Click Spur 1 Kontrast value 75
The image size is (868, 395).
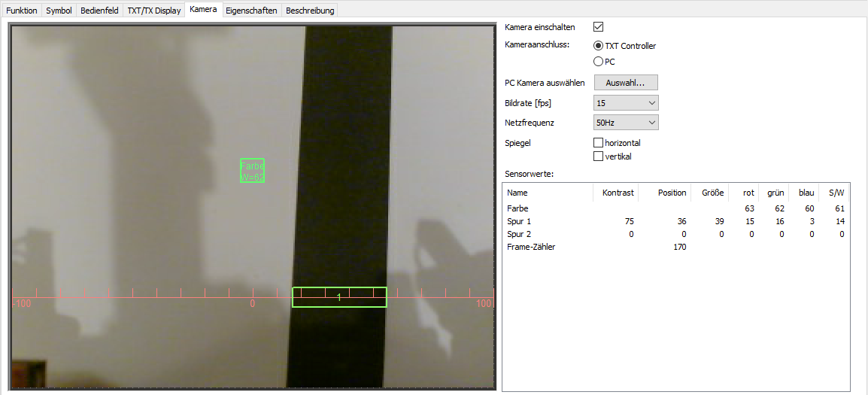[630, 221]
